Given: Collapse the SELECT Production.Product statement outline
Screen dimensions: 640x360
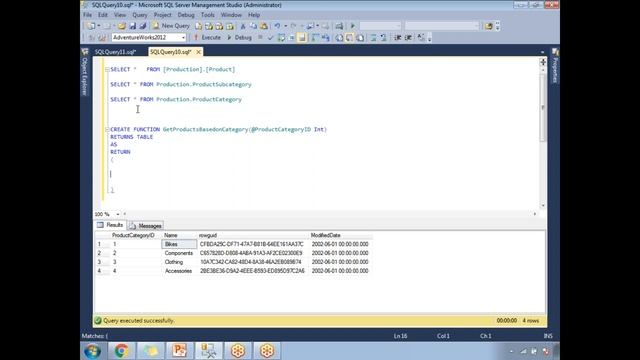Looking at the screenshot, I should tap(107, 70).
